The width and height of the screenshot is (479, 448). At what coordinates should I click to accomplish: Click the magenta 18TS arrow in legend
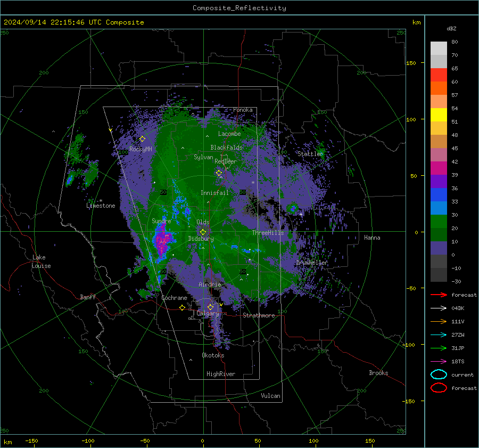[x=439, y=362]
